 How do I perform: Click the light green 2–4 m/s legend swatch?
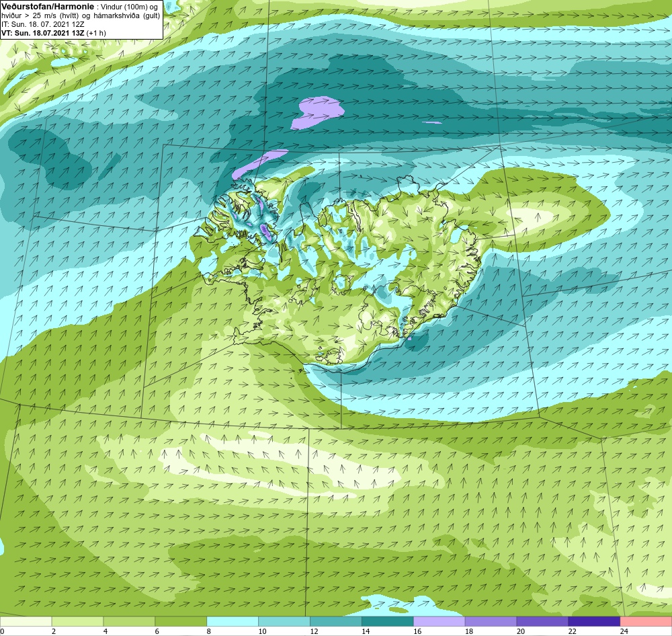pos(77,621)
